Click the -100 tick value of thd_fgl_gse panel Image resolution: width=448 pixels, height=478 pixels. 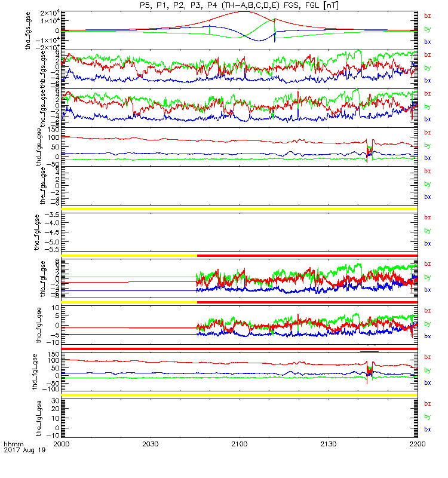click(51, 389)
